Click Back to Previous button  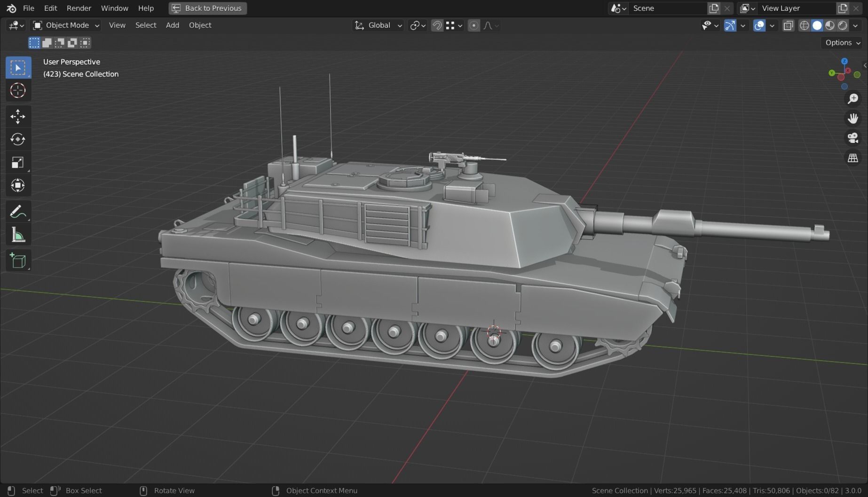207,8
